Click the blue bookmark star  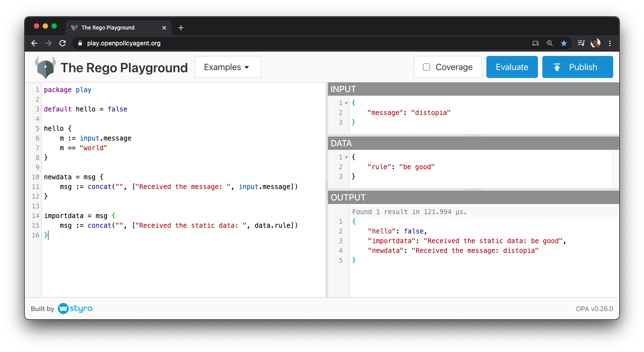[x=563, y=43]
